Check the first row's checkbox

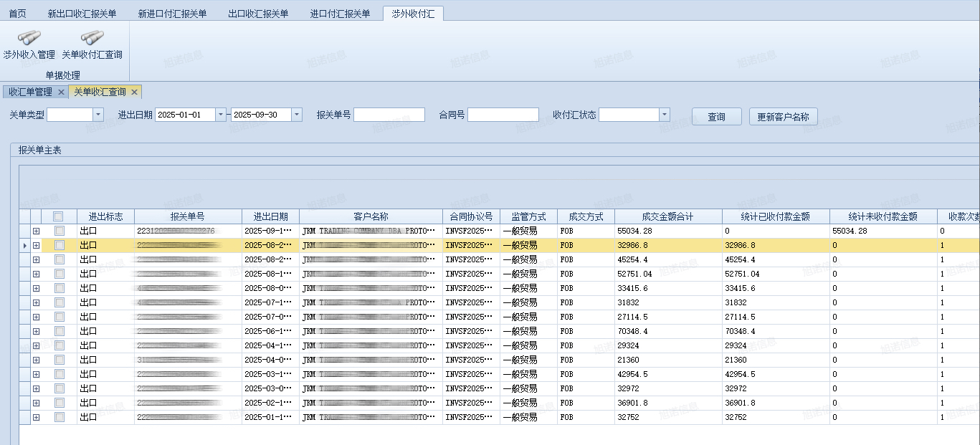pos(59,231)
